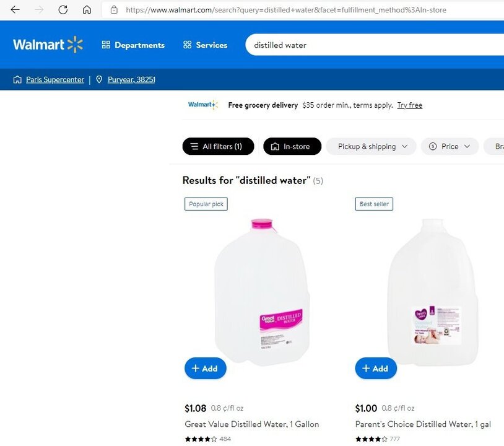Click the Walmart spark logo

[75, 45]
